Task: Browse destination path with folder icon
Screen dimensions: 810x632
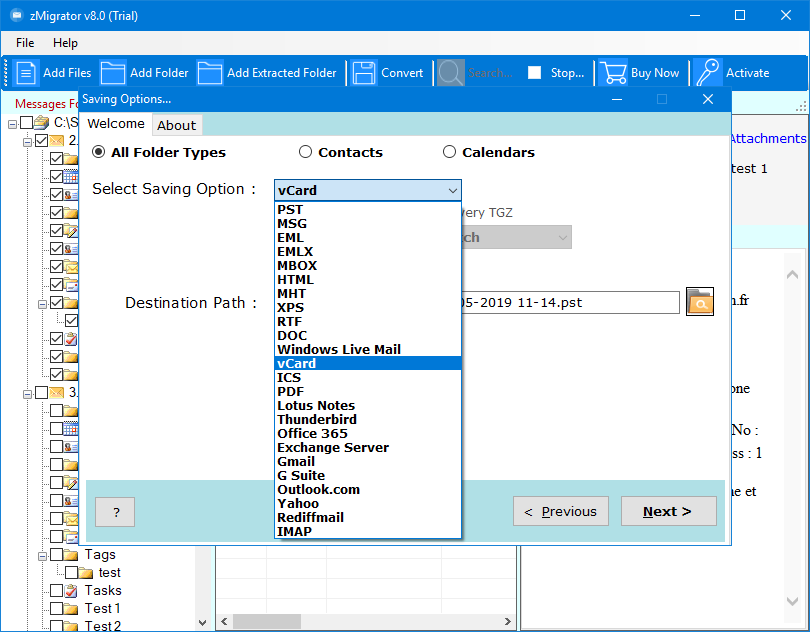Action: click(699, 302)
